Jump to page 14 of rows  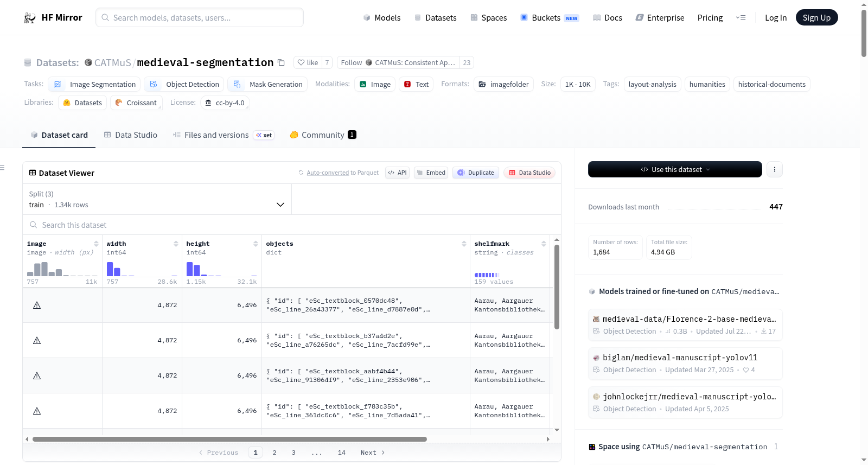[x=342, y=453]
